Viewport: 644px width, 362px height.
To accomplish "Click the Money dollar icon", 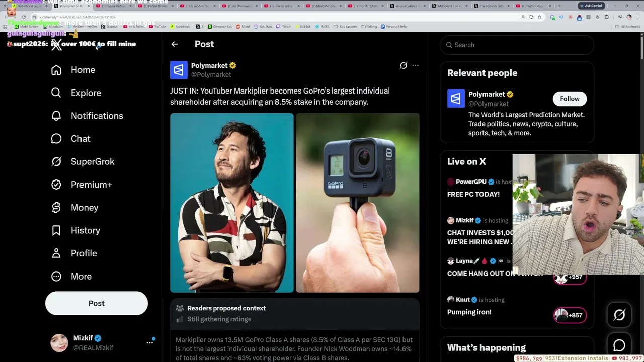I will click(x=56, y=208).
